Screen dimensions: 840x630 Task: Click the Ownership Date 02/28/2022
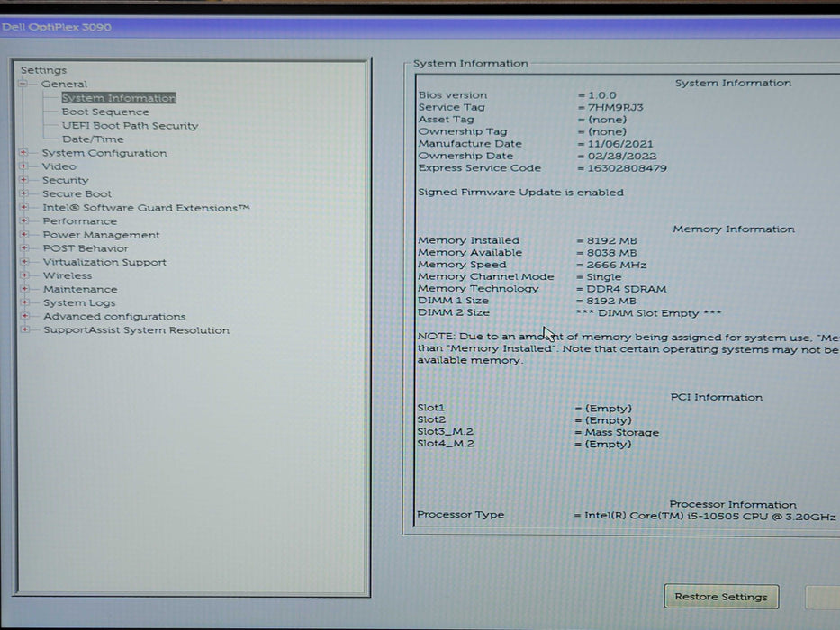(x=622, y=157)
